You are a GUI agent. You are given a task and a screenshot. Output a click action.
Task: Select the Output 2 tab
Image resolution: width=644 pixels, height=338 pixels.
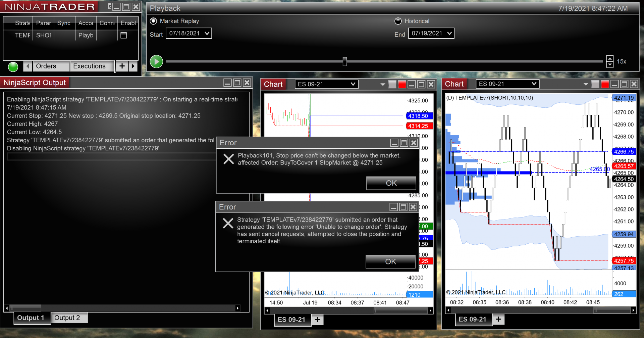tap(69, 318)
